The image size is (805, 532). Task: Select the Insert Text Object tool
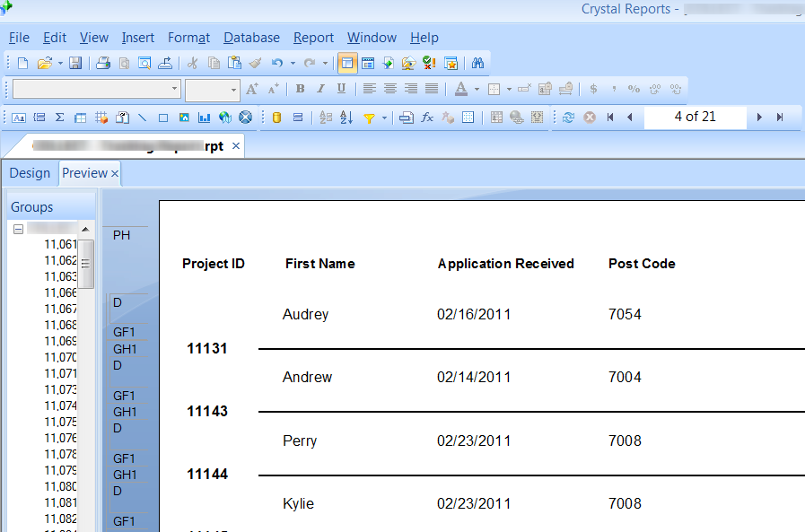(x=17, y=118)
